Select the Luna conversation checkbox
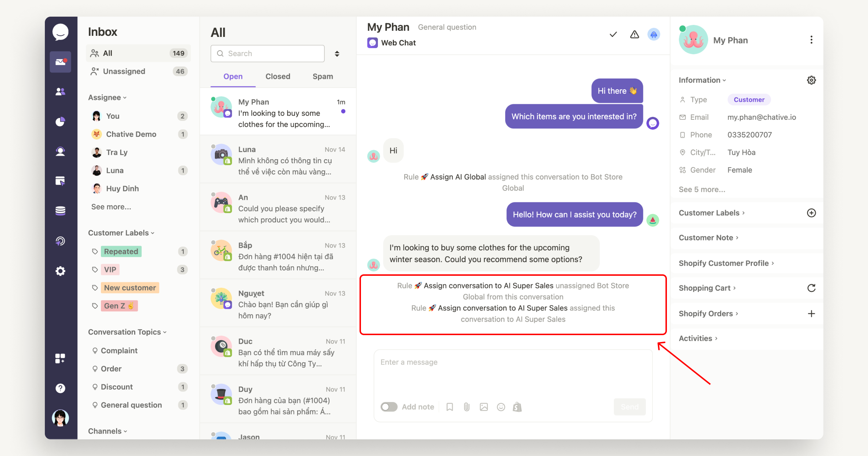Viewport: 868px width, 456px height. tap(213, 145)
